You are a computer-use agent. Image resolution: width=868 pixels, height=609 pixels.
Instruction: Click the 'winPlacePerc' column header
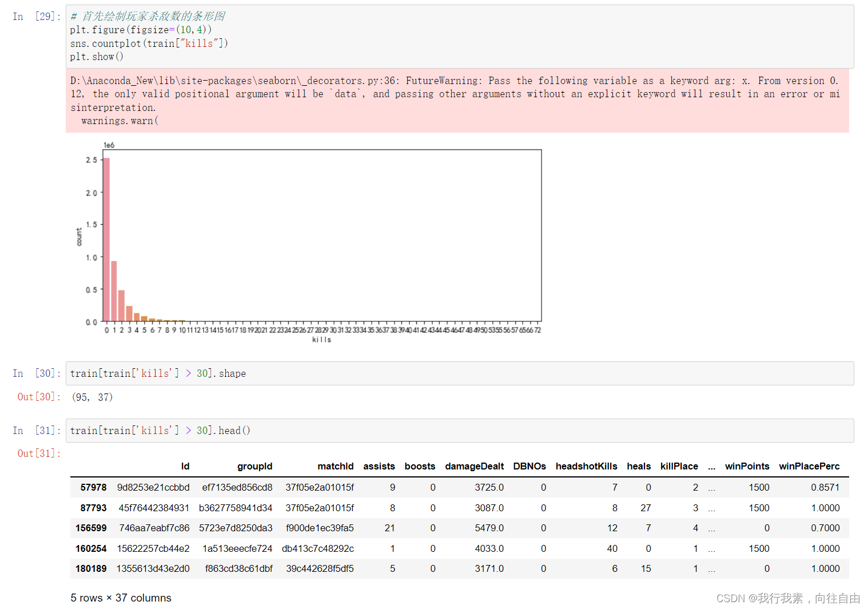pos(809,467)
